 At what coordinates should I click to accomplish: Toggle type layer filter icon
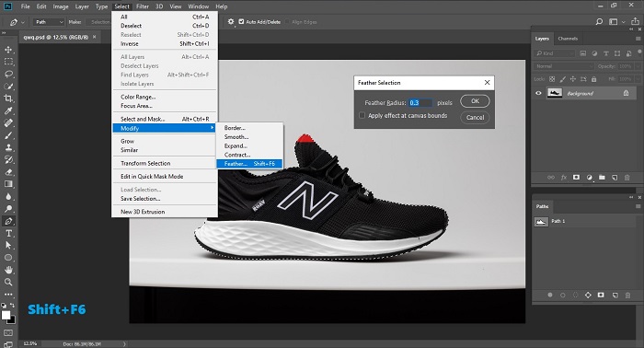point(605,53)
